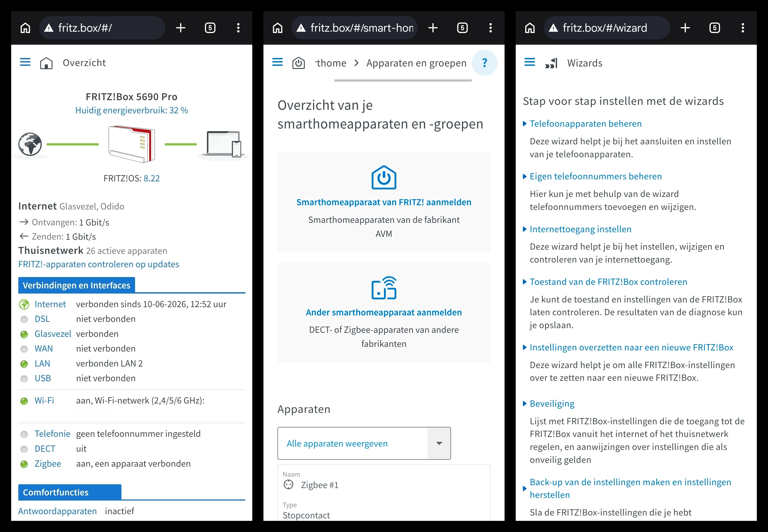Tap browser home icon in fritz.box/#/ window
The width and height of the screenshot is (768, 532).
click(x=25, y=28)
